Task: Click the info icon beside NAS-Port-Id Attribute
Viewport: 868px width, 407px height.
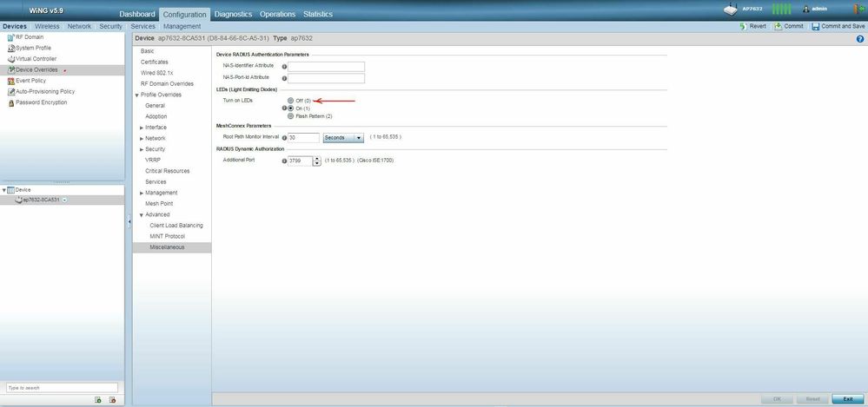Action: [284, 78]
